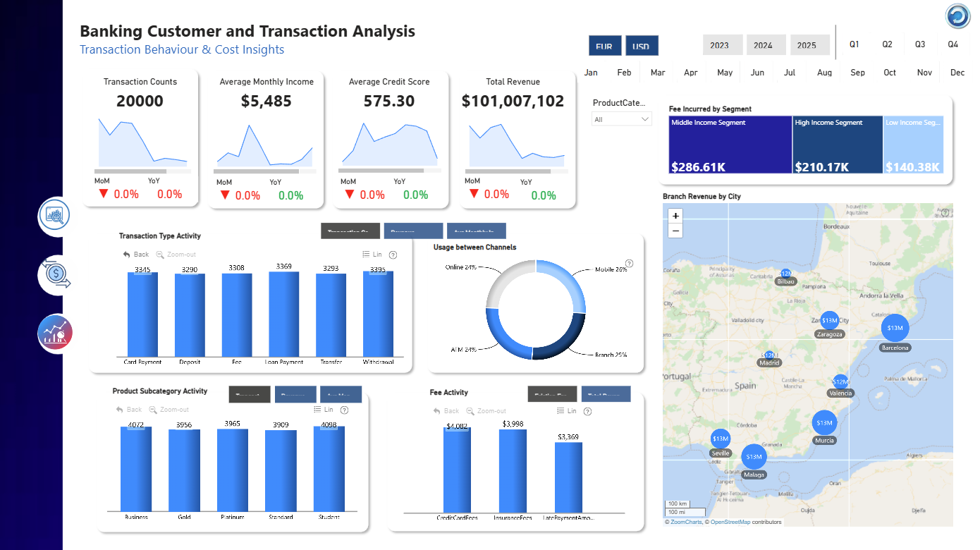Select the Student subcategory bar
Viewport: 980px width, 550px height.
pos(329,469)
